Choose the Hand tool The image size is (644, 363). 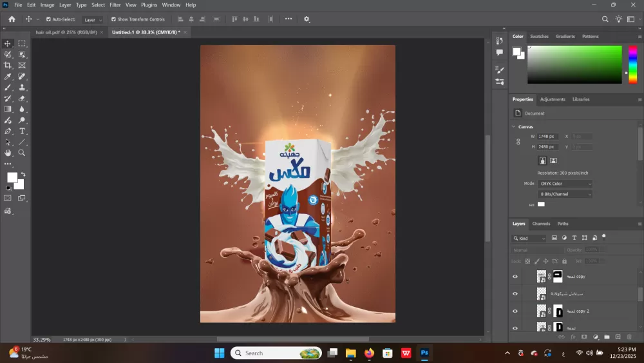(x=8, y=153)
